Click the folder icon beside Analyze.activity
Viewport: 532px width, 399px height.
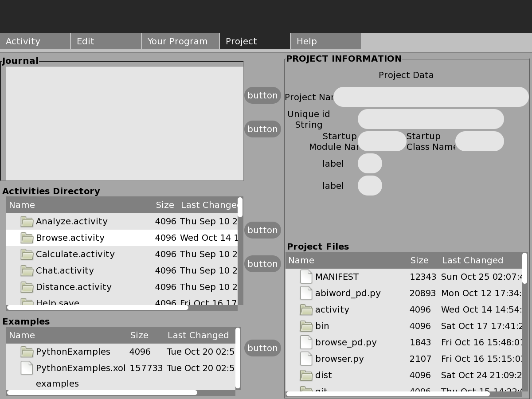[x=27, y=222]
